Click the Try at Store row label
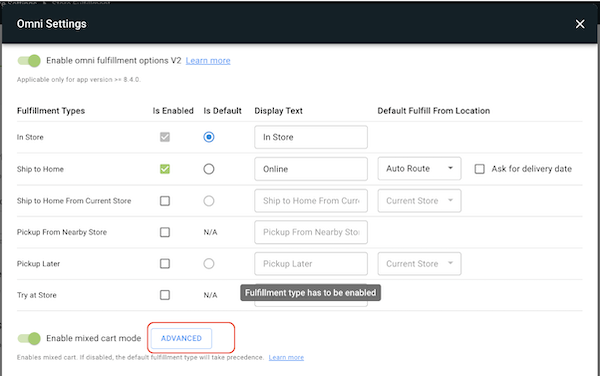The height and width of the screenshot is (376, 600). (x=37, y=295)
